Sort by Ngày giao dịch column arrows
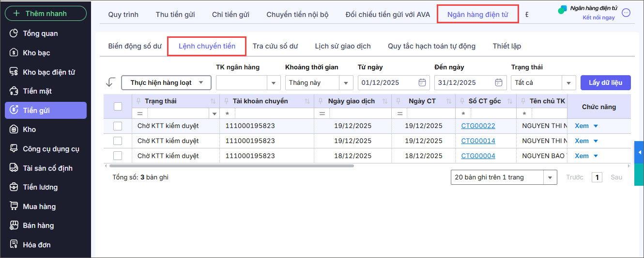Image resolution: width=644 pixels, height=258 pixels. click(385, 101)
